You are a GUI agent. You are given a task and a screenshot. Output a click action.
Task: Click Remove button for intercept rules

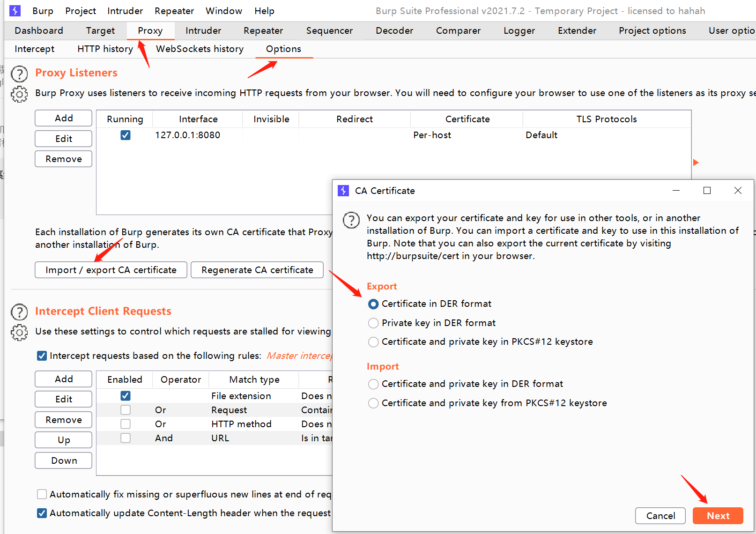click(63, 420)
